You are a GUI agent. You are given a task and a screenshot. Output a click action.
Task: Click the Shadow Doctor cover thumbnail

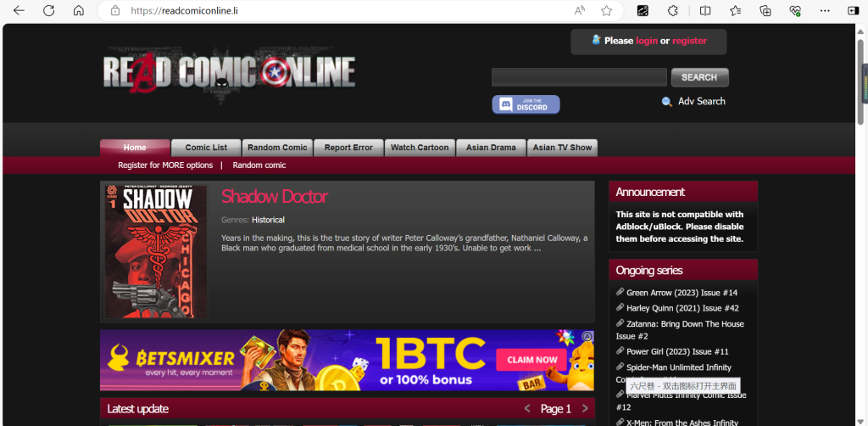click(156, 252)
